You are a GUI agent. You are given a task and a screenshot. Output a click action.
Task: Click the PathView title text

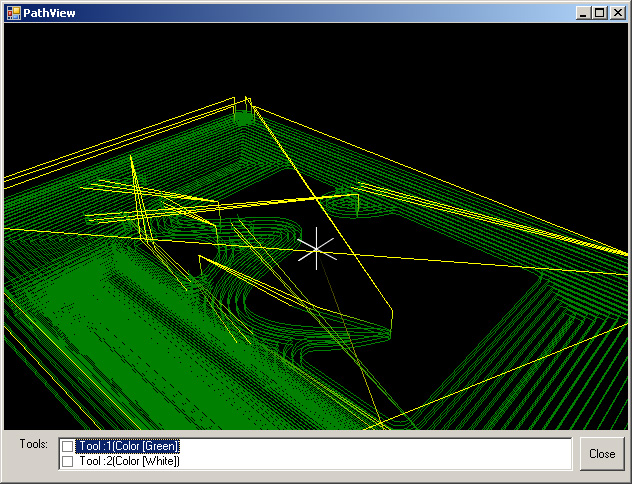coord(49,13)
